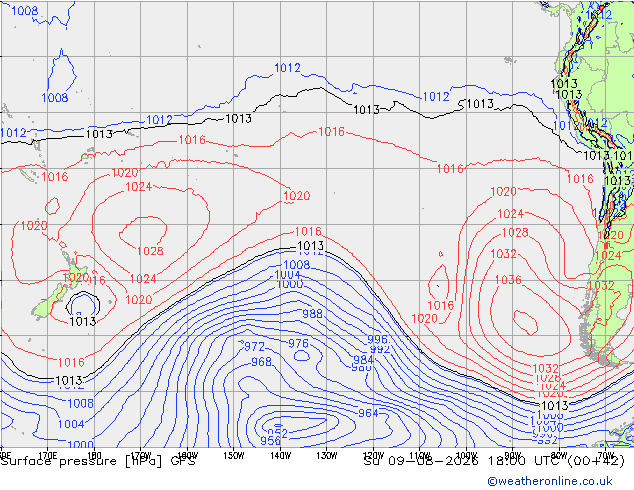634x490 pixels.
Task: Click the 150W longitude axis label
Action: tap(234, 456)
